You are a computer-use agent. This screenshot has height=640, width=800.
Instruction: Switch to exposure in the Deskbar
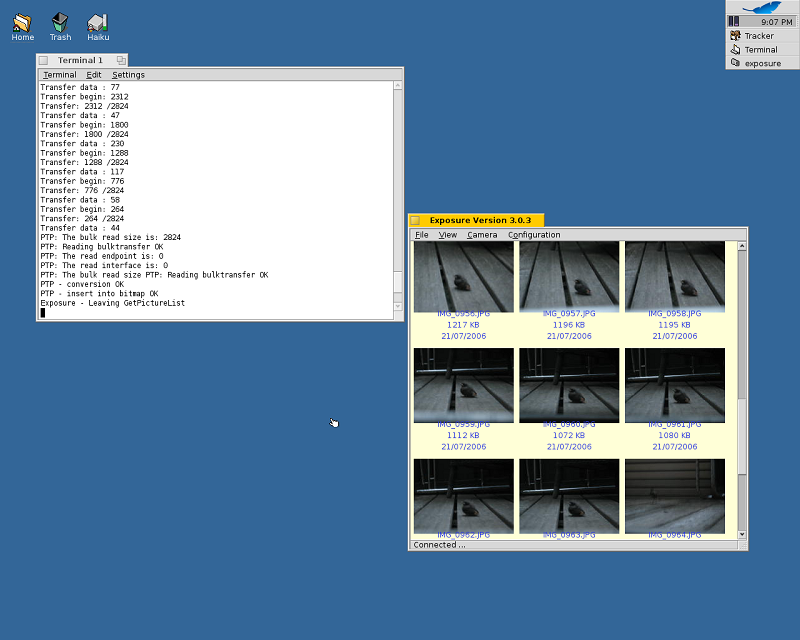[762, 63]
